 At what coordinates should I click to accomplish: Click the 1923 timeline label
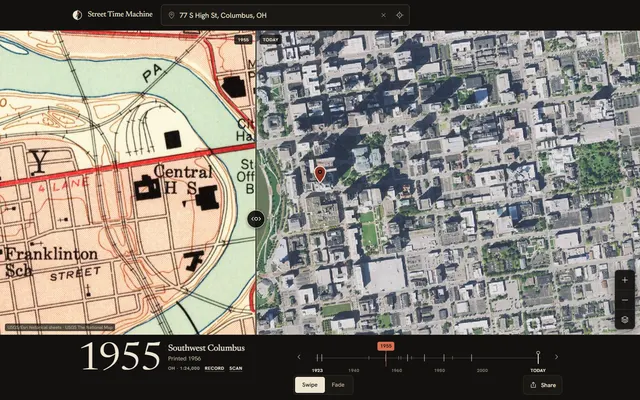317,370
